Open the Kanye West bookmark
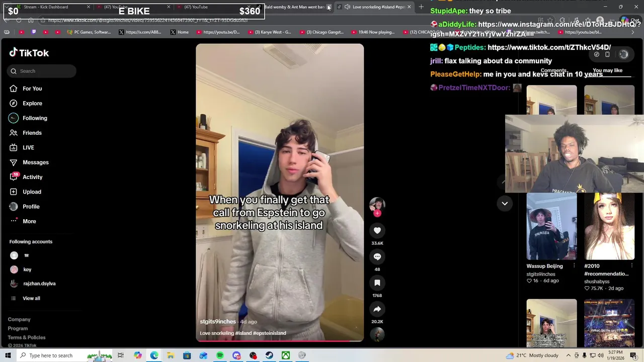This screenshot has width=644, height=362. pos(269,32)
